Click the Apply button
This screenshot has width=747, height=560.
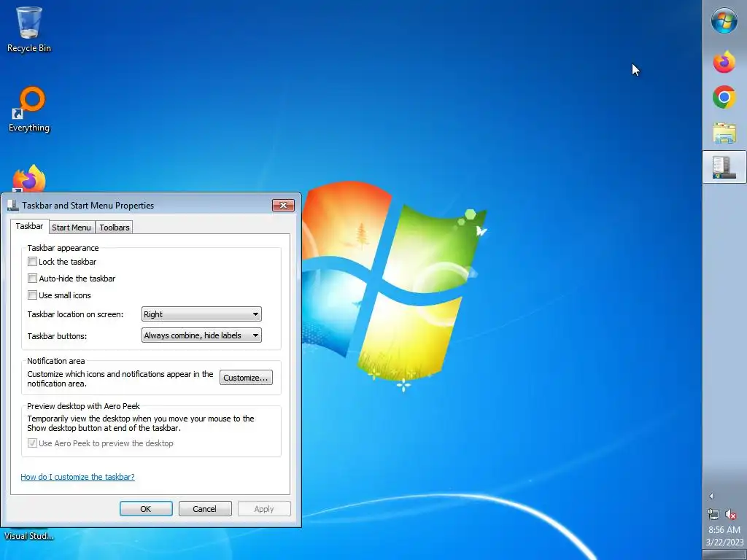tap(264, 508)
